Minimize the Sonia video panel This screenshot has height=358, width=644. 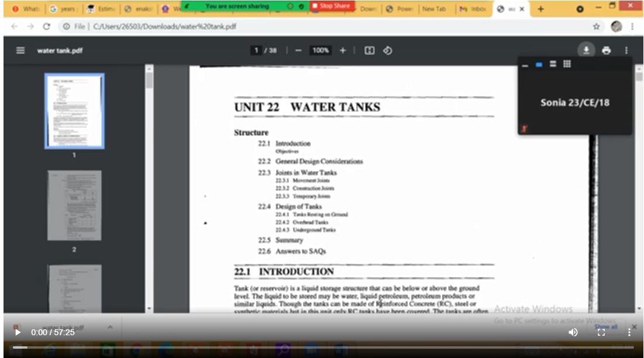(525, 64)
